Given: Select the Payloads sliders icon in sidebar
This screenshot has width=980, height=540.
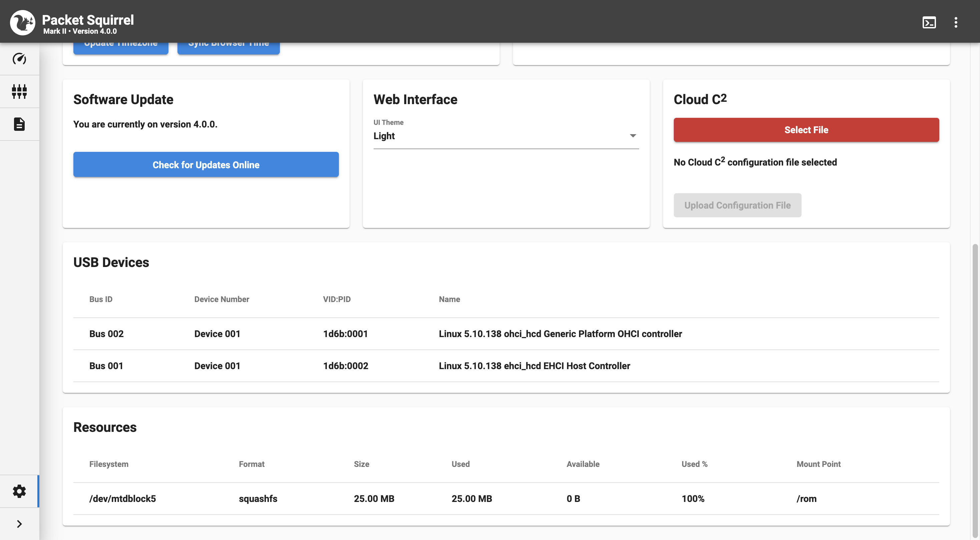Looking at the screenshot, I should tap(19, 91).
